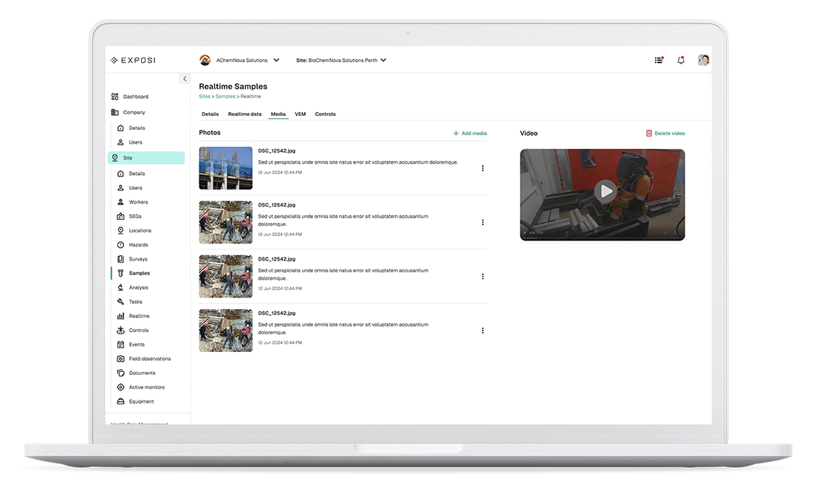Click the EXPOSI logo
Viewport: 813px width, 504px height.
pyautogui.click(x=133, y=61)
